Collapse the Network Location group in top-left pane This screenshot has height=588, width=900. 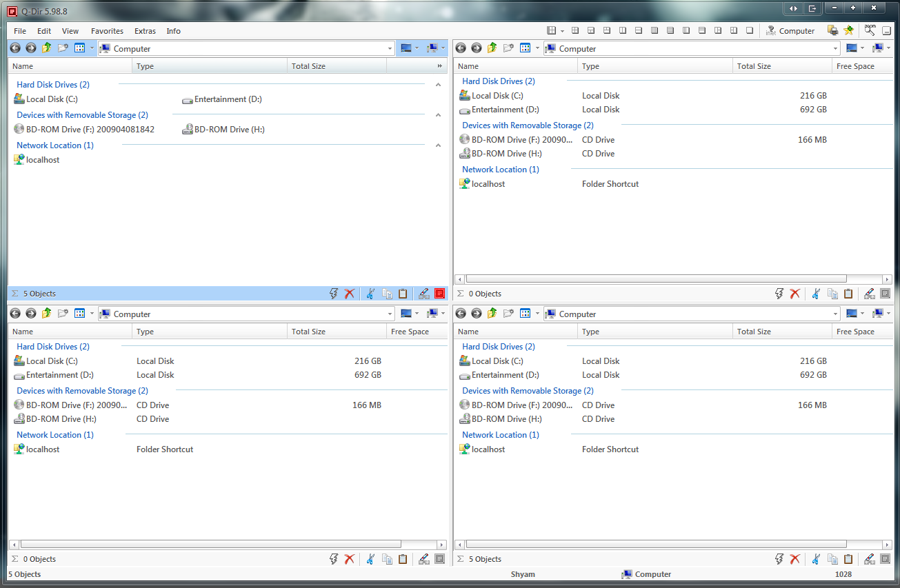(438, 145)
